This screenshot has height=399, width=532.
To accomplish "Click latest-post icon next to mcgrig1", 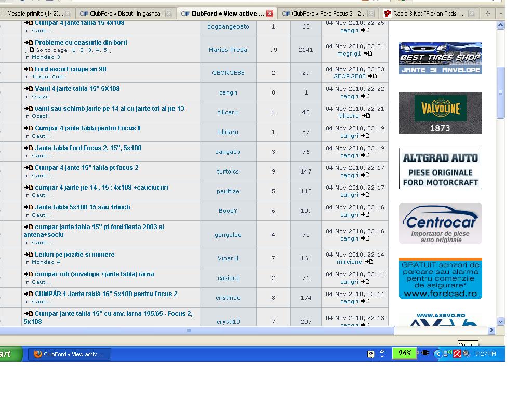I will pyautogui.click(x=368, y=54).
